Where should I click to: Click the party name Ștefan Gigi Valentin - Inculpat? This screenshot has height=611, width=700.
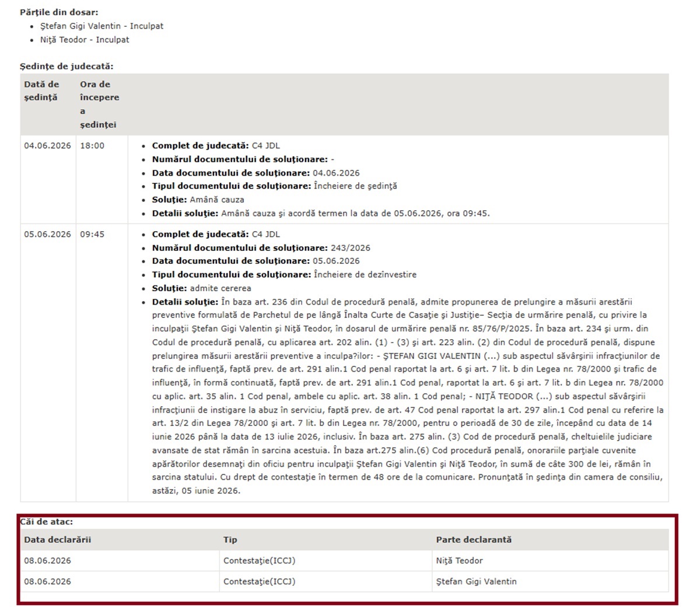[x=101, y=26]
